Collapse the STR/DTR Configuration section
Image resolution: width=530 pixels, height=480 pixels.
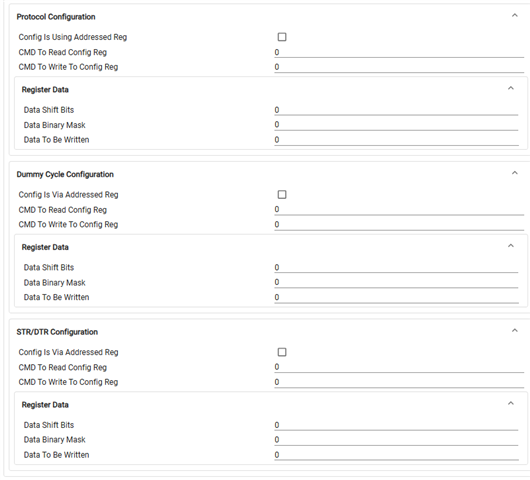[514, 331]
